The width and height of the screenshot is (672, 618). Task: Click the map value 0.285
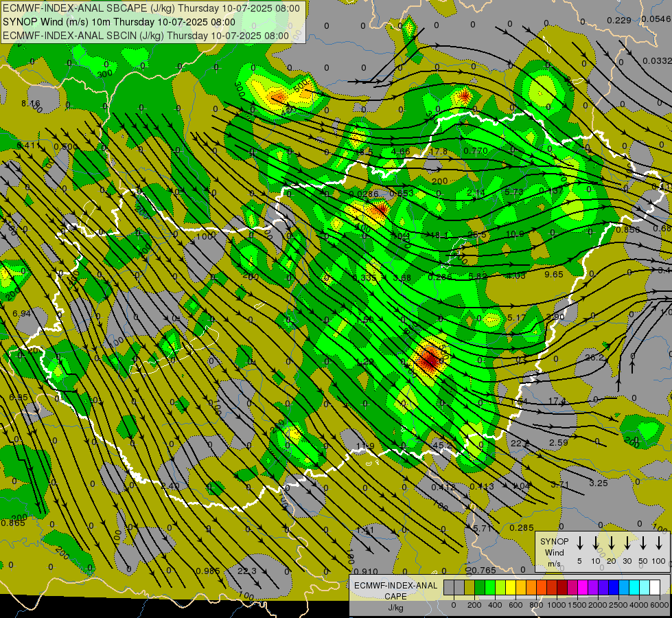coord(522,527)
